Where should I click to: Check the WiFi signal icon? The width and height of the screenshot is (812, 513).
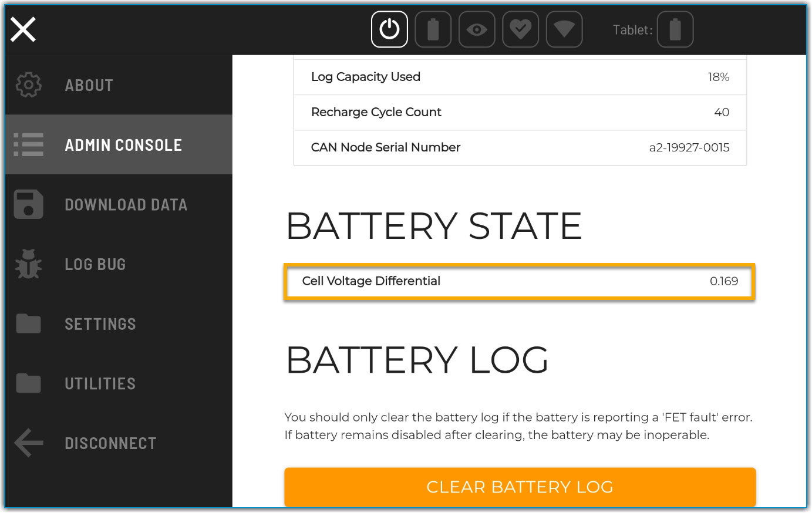click(x=564, y=29)
